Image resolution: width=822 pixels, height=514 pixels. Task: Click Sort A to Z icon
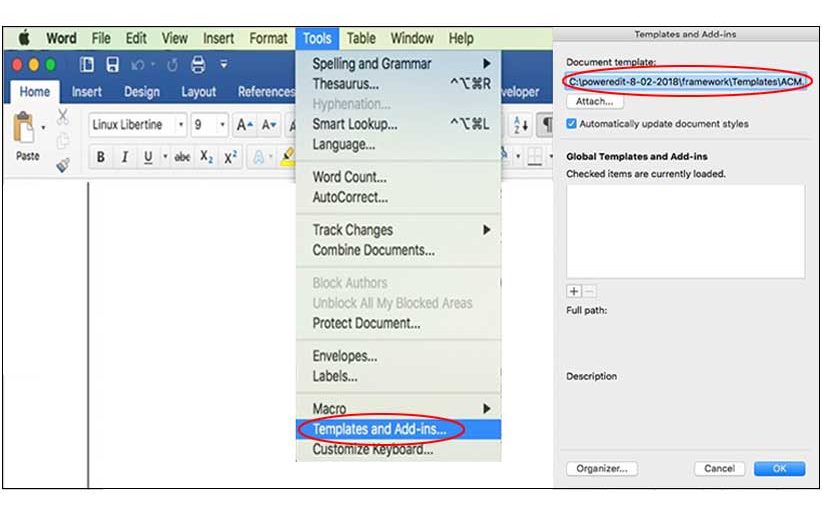tap(521, 125)
